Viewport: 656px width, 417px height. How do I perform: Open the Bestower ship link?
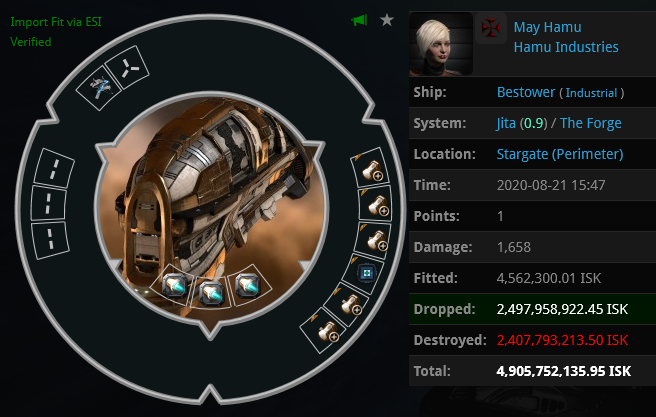coord(525,92)
